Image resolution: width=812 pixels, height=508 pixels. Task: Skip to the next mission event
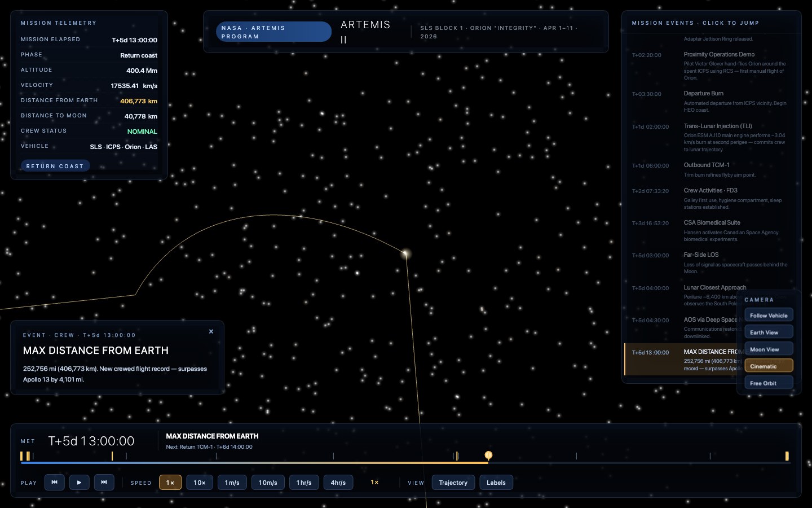[104, 483]
